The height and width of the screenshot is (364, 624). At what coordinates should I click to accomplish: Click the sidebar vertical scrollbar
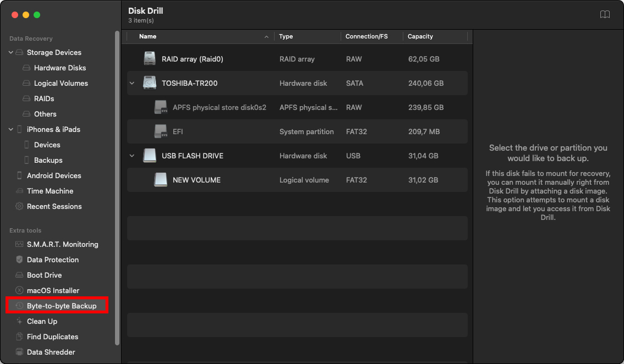tap(117, 187)
